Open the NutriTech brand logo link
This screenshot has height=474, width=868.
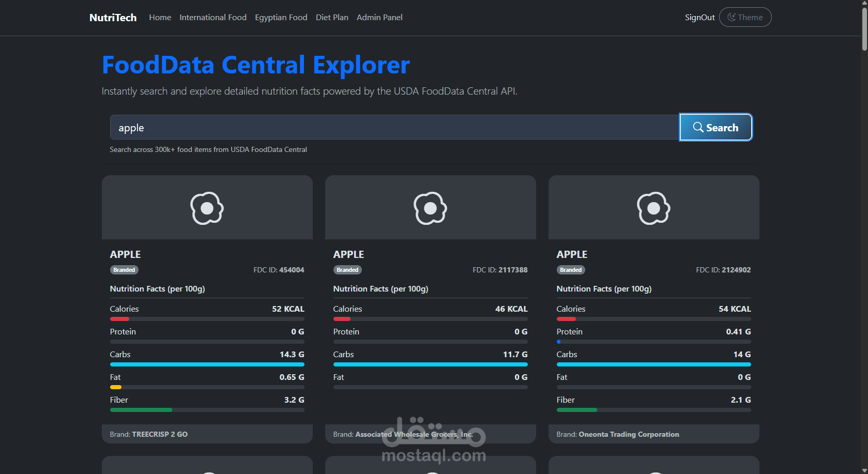click(x=113, y=18)
